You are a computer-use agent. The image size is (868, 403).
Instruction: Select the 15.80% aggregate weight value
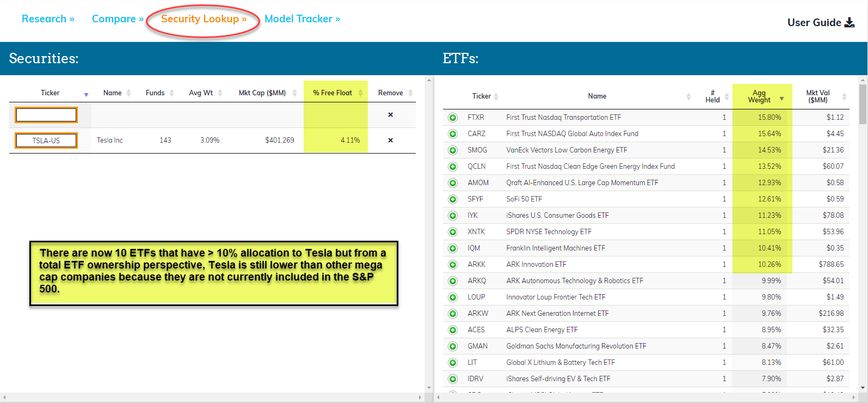pos(769,118)
